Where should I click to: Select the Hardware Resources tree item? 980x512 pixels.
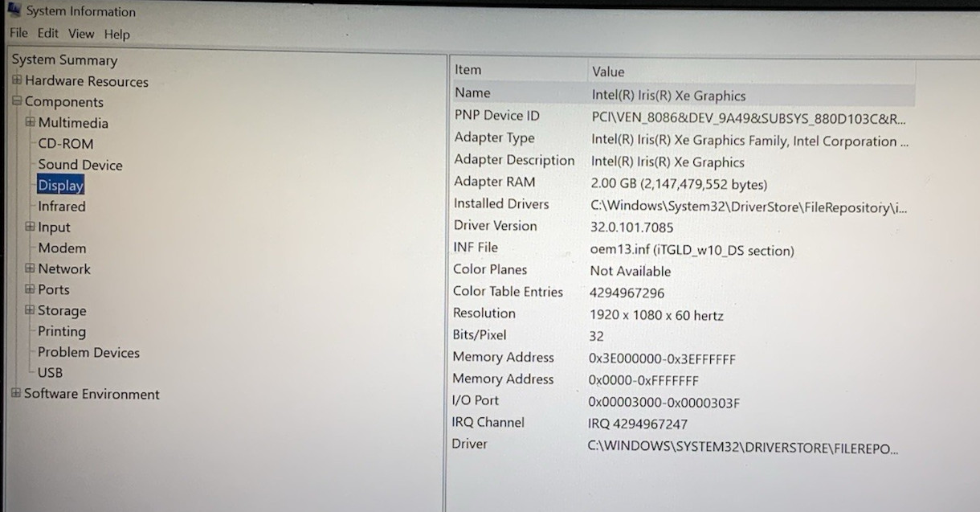click(x=87, y=81)
